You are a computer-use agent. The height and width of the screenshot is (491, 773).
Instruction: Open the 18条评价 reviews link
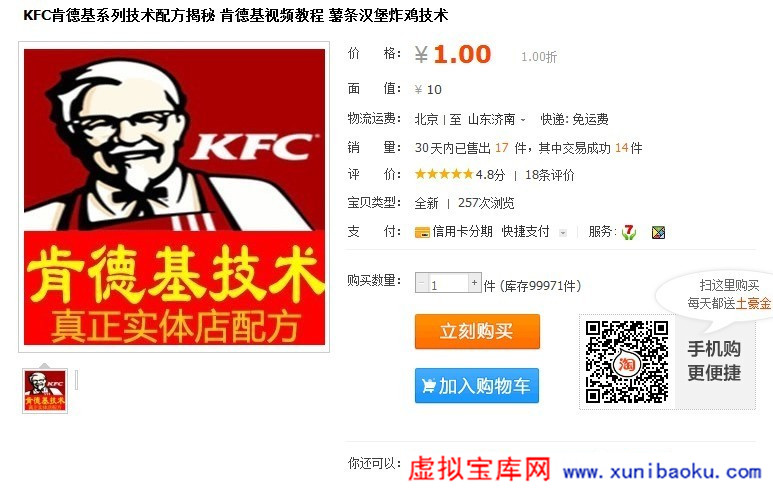pos(550,175)
